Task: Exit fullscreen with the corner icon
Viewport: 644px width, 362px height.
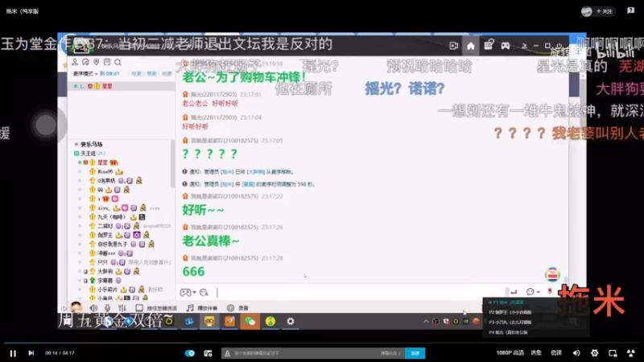Action: tap(631, 353)
